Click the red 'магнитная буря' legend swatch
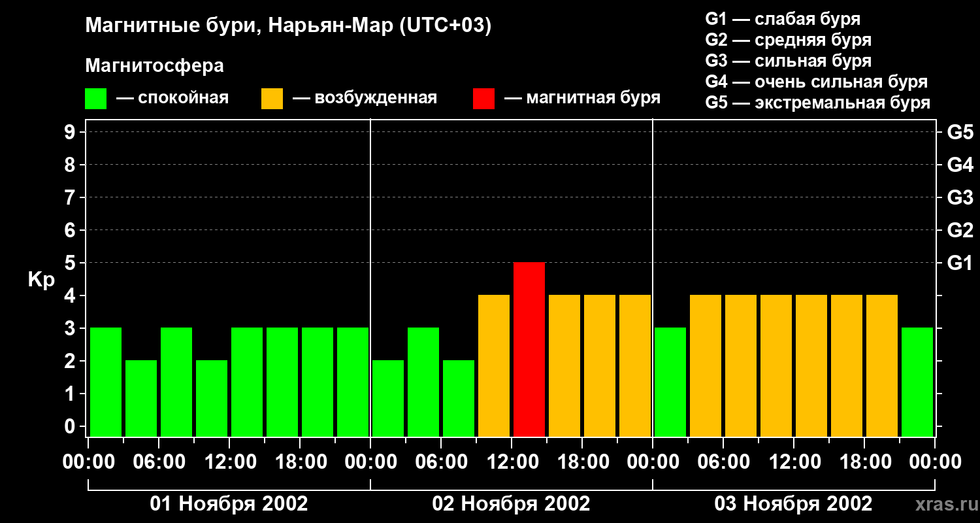Screen dimensions: 980x523 [483, 99]
